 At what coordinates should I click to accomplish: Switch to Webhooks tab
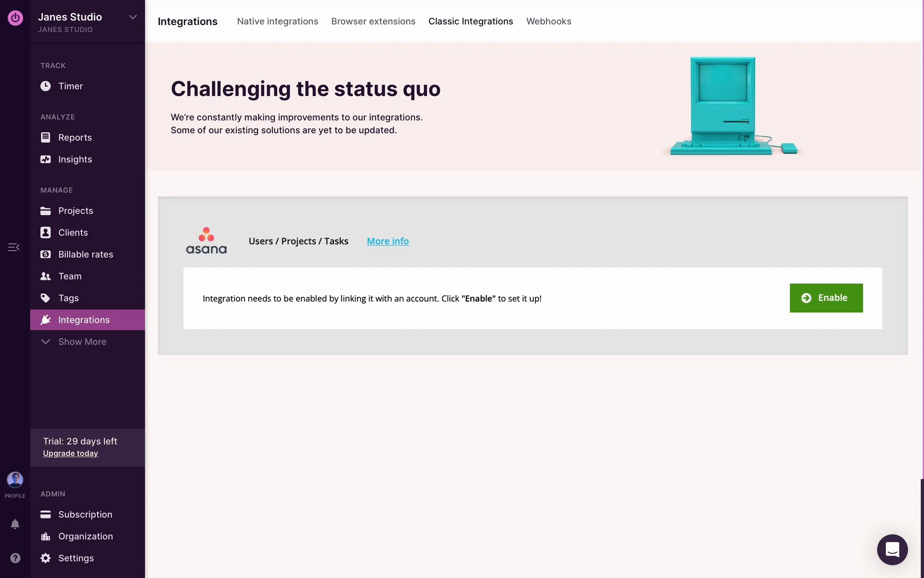click(x=548, y=21)
